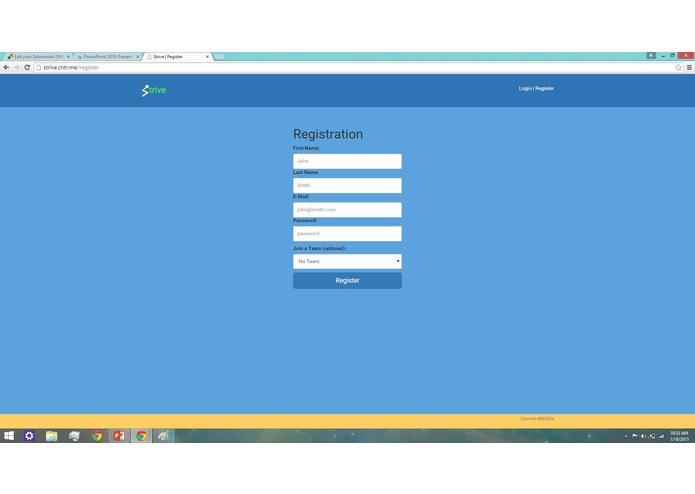Image resolution: width=695 pixels, height=494 pixels.
Task: Click the Commit hash footer text
Action: (537, 419)
